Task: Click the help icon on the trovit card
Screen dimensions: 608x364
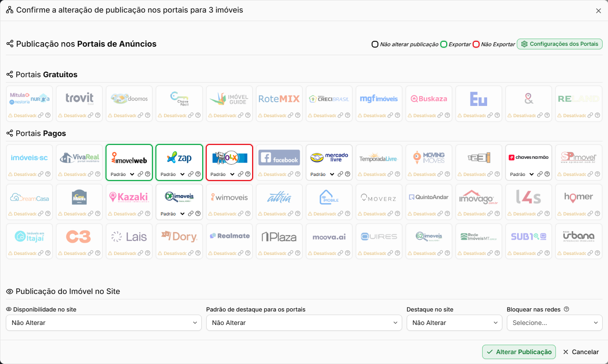Action: coord(98,115)
